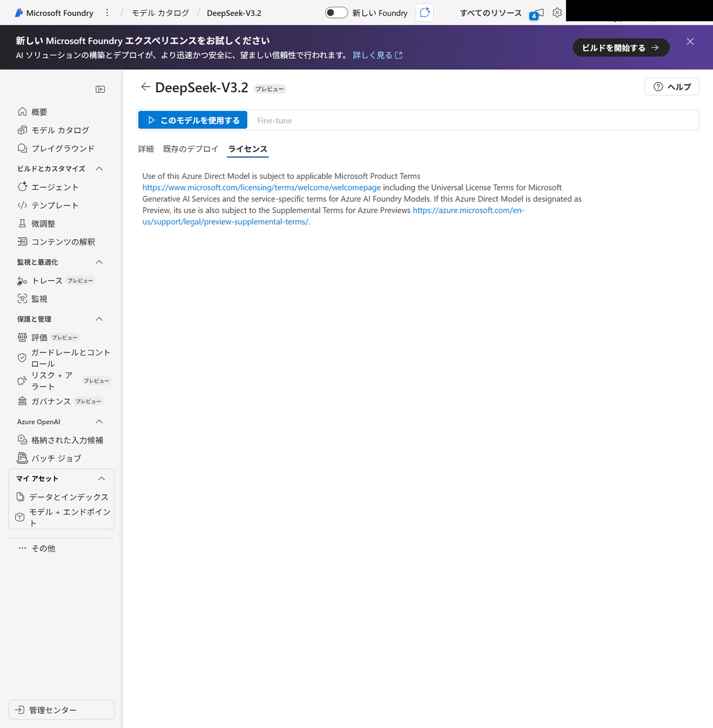
Task: Open settings gear icon in header
Action: (x=557, y=13)
